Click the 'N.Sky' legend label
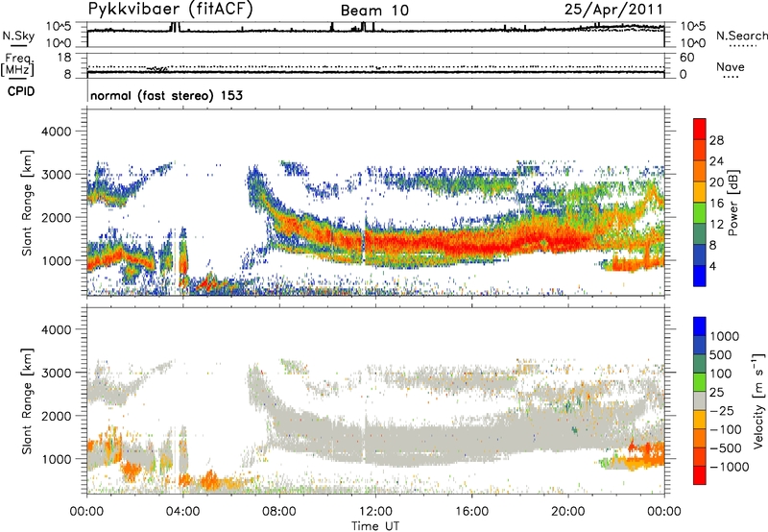Image resolution: width=768 pixels, height=532 pixels. coord(18,36)
